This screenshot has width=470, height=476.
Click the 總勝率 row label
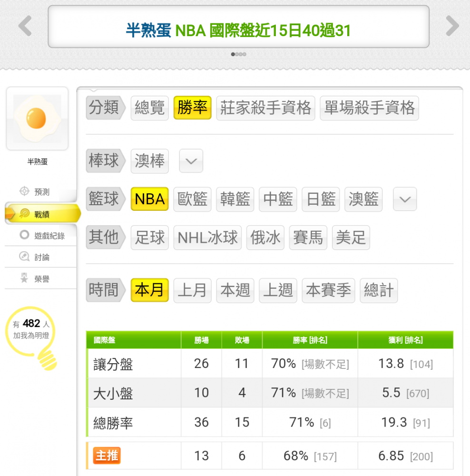point(113,423)
